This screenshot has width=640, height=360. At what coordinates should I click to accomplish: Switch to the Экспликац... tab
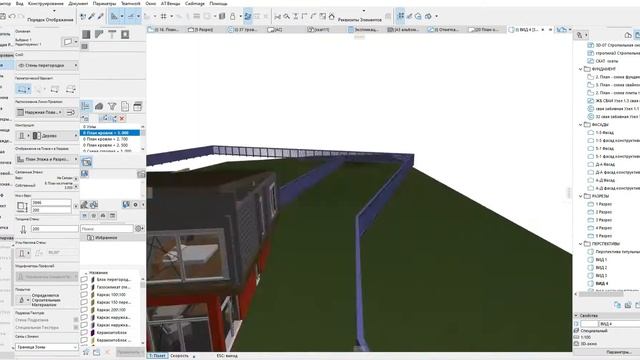(363, 29)
